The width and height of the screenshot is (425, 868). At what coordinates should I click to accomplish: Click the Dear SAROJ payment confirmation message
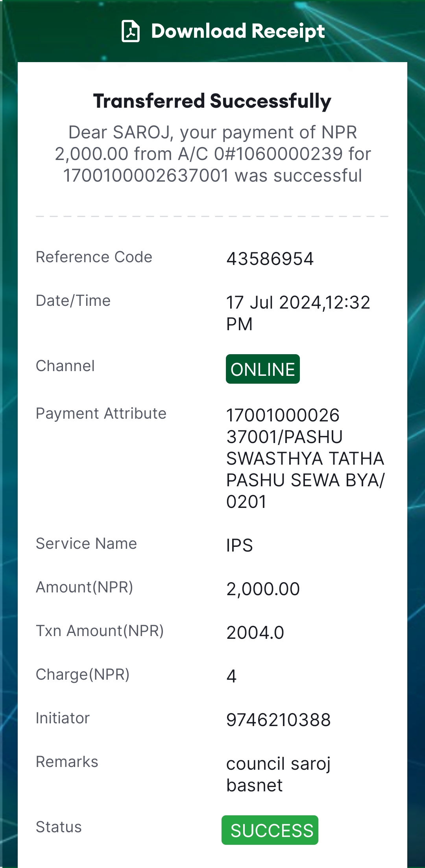pos(213,154)
